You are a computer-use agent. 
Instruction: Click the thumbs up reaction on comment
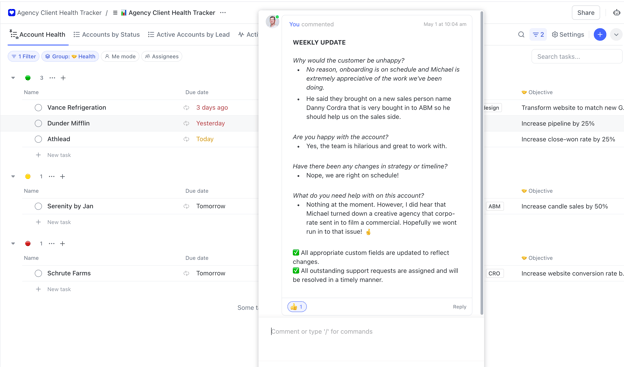[x=297, y=307]
